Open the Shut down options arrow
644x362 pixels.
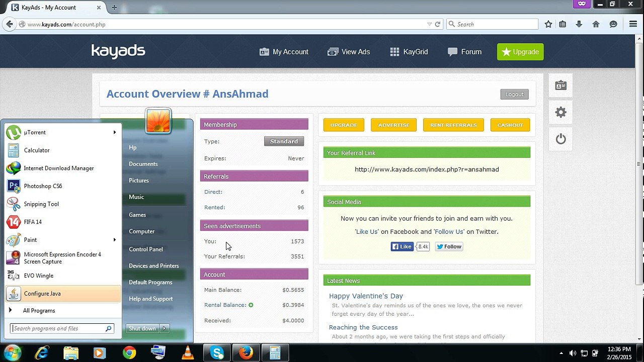(164, 328)
